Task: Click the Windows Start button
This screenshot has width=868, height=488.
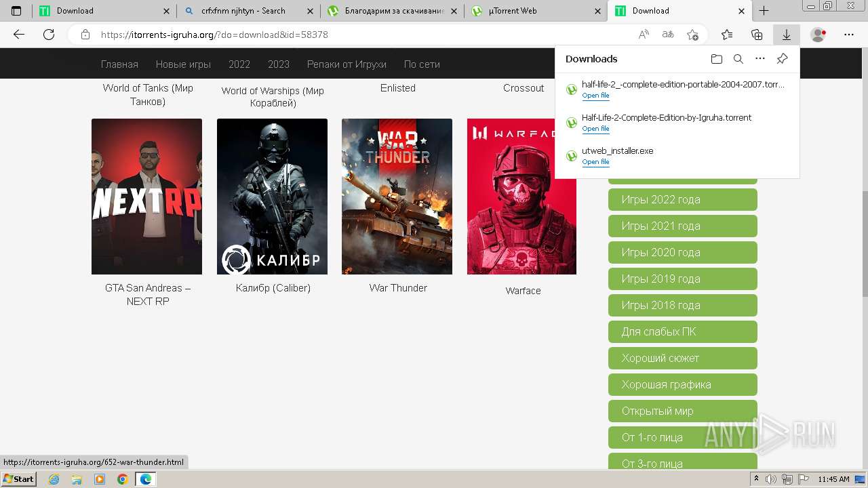Action: [x=19, y=479]
